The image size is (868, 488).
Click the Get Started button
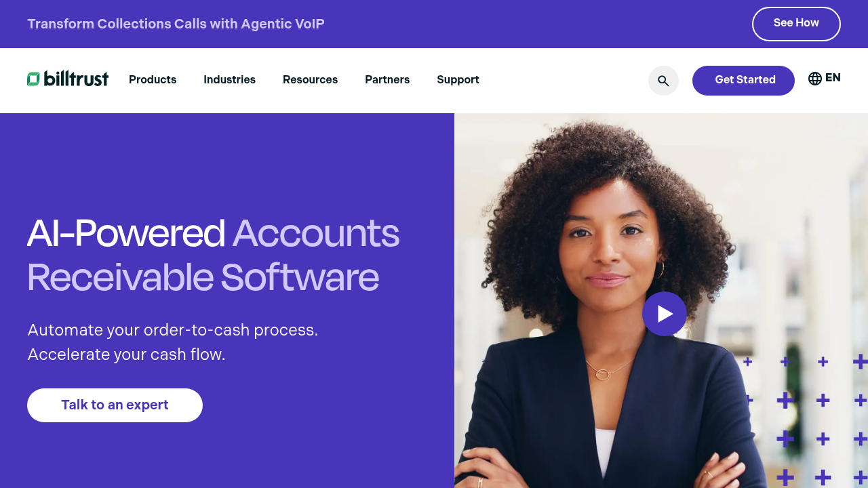pyautogui.click(x=743, y=81)
